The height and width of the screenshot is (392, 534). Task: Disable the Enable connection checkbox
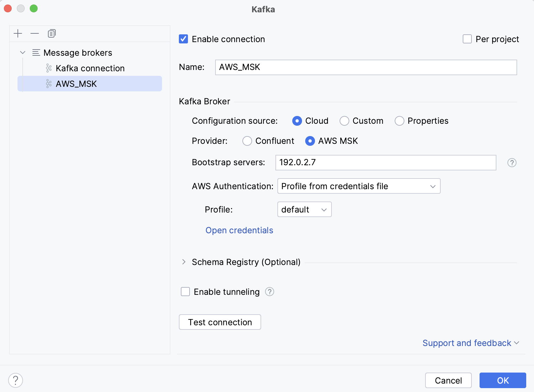click(183, 39)
